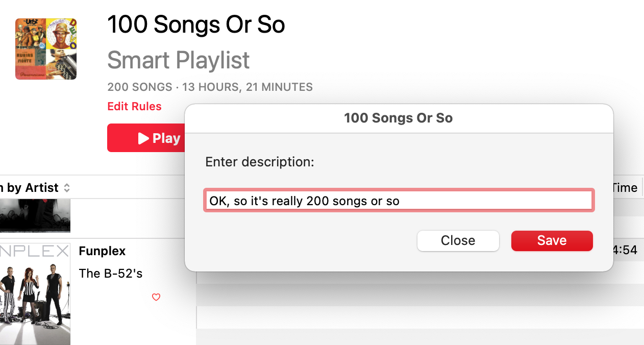
Task: Select the Funplex album cover
Action: [35, 293]
